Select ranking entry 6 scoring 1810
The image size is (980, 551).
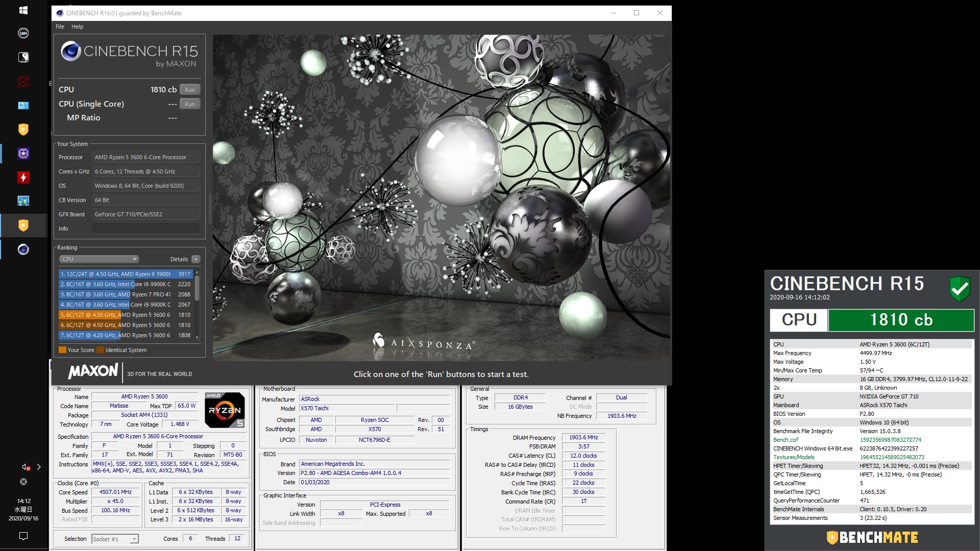[126, 325]
